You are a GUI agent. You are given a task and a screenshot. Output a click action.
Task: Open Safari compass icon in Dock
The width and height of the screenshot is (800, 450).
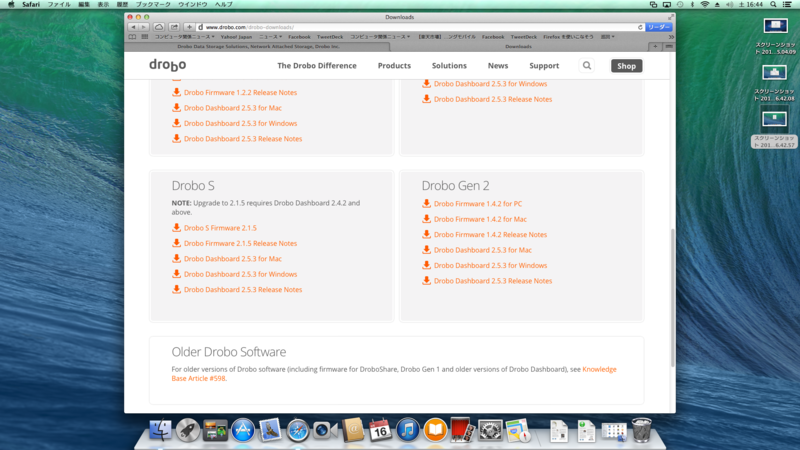pos(297,430)
